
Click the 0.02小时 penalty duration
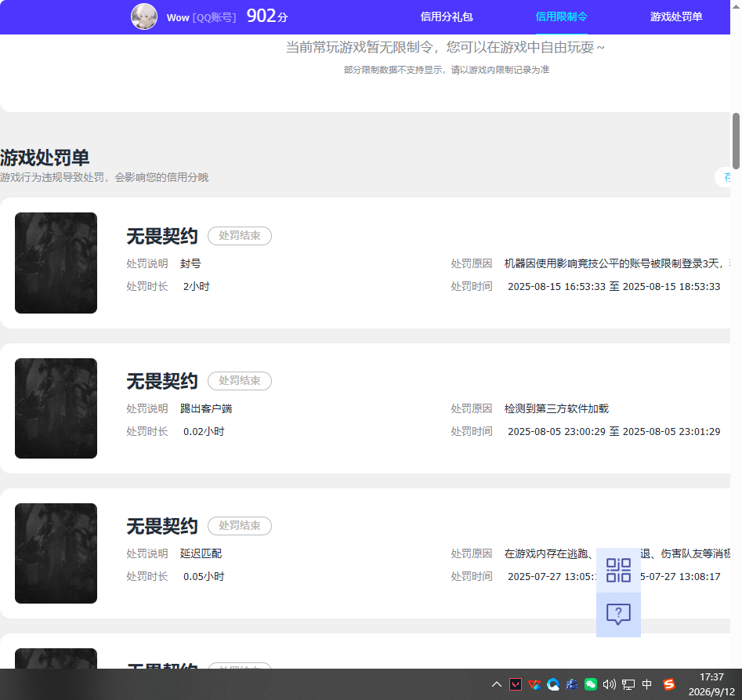point(204,432)
